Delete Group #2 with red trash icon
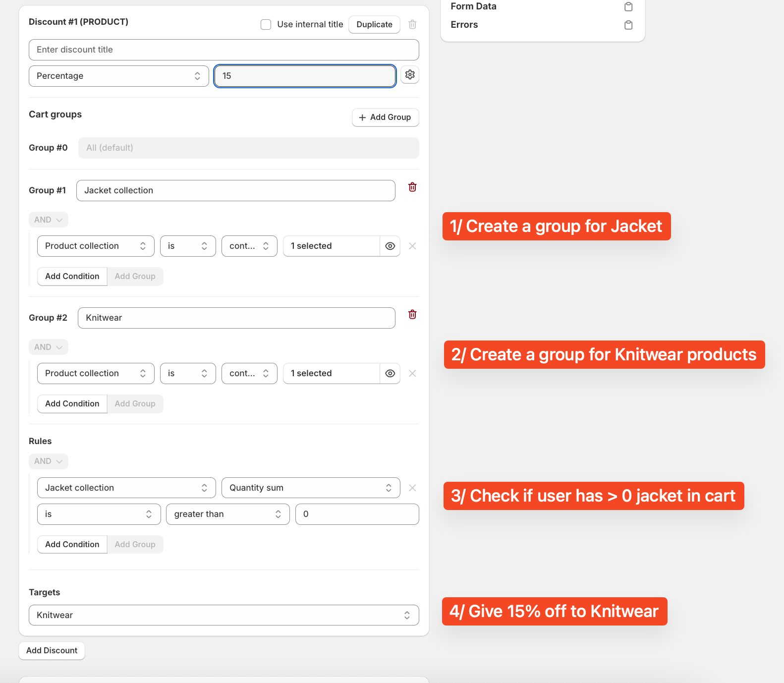This screenshot has height=683, width=784. 412,315
